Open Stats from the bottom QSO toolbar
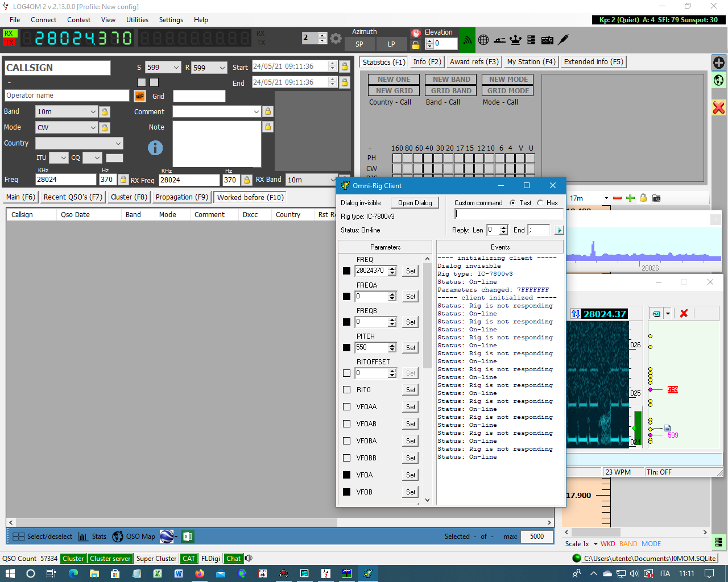This screenshot has width=728, height=582. [92, 537]
